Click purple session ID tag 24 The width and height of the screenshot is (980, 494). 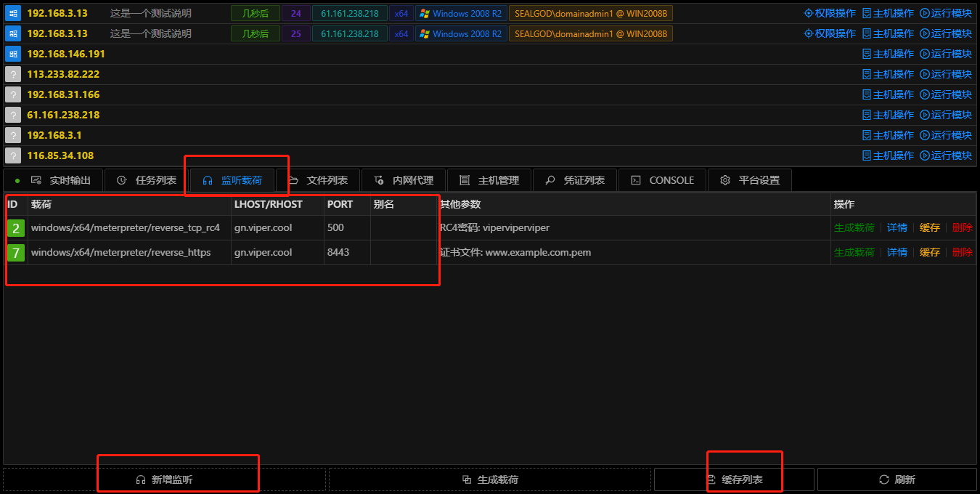click(295, 13)
